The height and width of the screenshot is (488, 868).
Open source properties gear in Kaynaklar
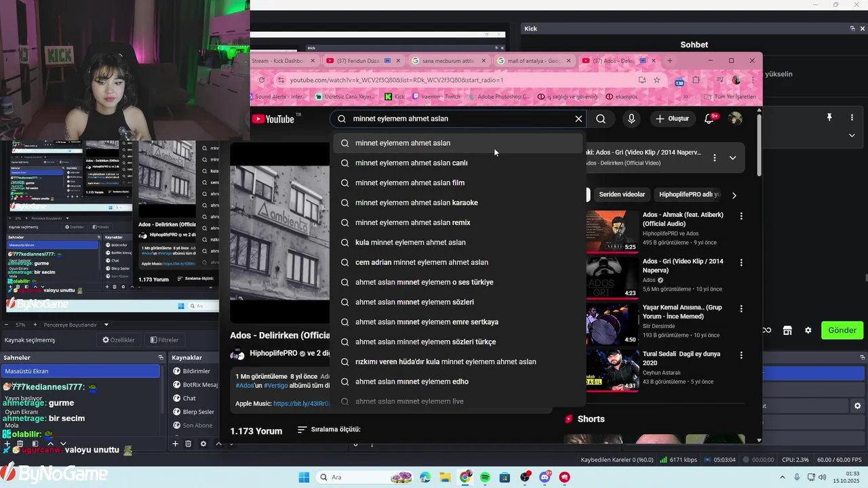203,444
